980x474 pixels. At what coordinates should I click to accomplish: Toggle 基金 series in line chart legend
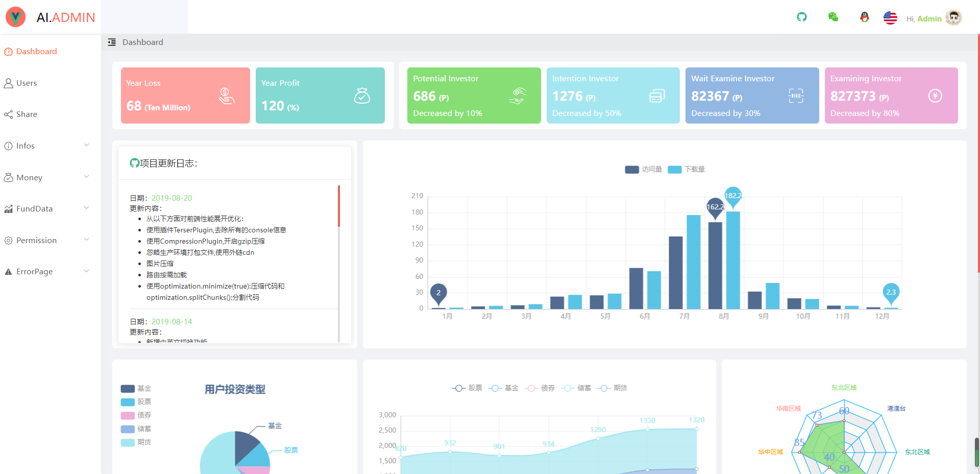503,388
